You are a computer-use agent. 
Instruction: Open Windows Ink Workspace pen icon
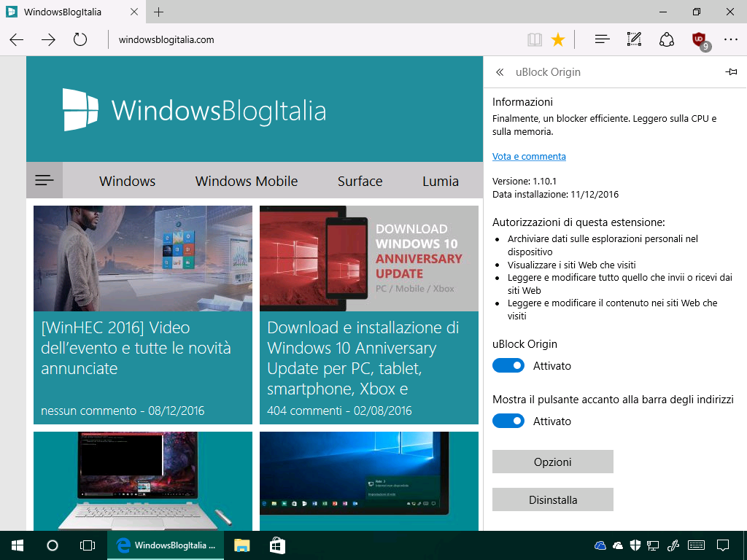click(672, 545)
